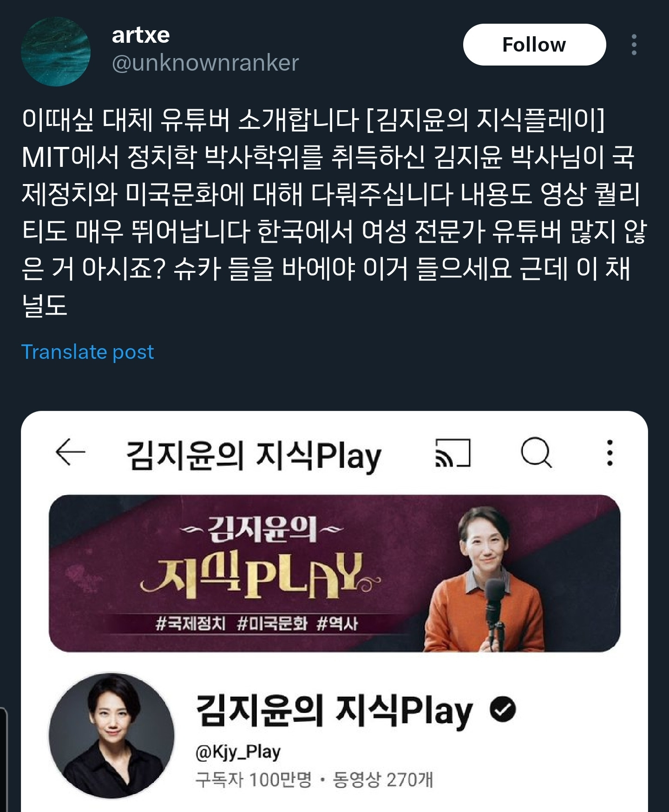This screenshot has height=812, width=669.
Task: Follow the artxe account
Action: (534, 45)
